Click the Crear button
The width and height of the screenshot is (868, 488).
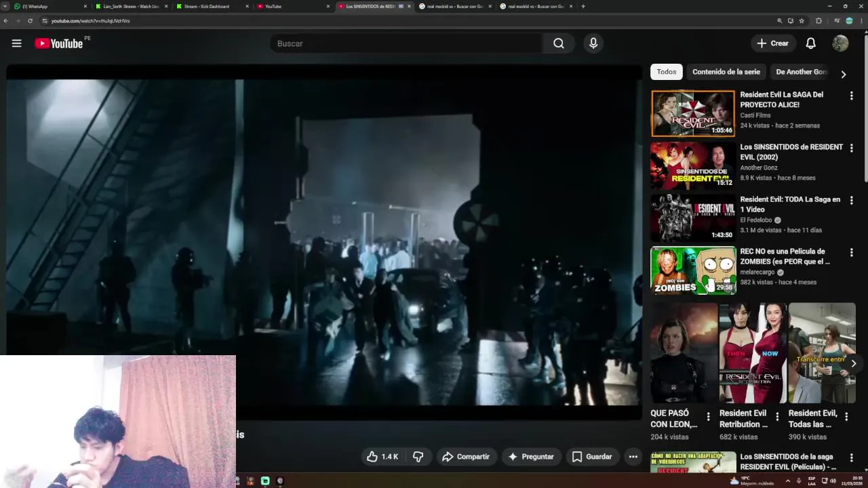coord(772,43)
